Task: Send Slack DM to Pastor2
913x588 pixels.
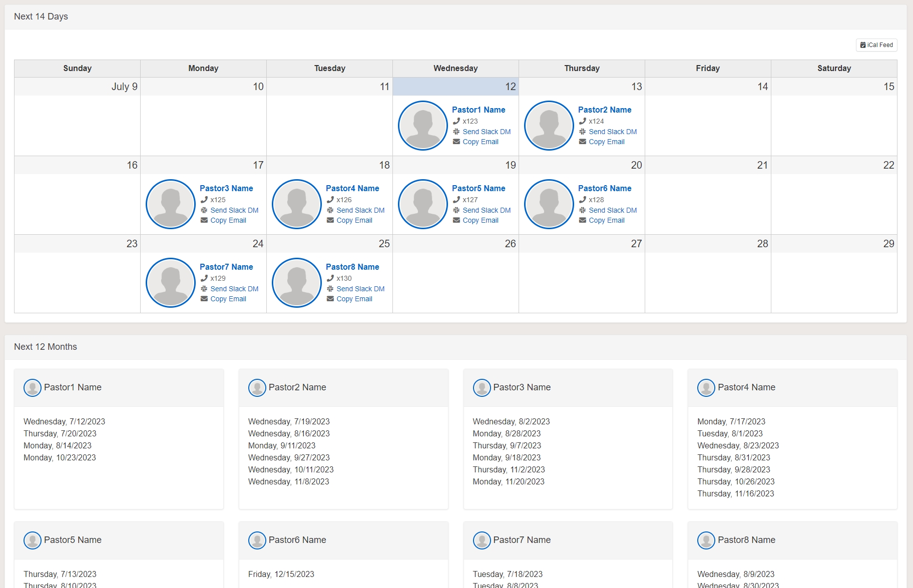Action: click(x=613, y=132)
